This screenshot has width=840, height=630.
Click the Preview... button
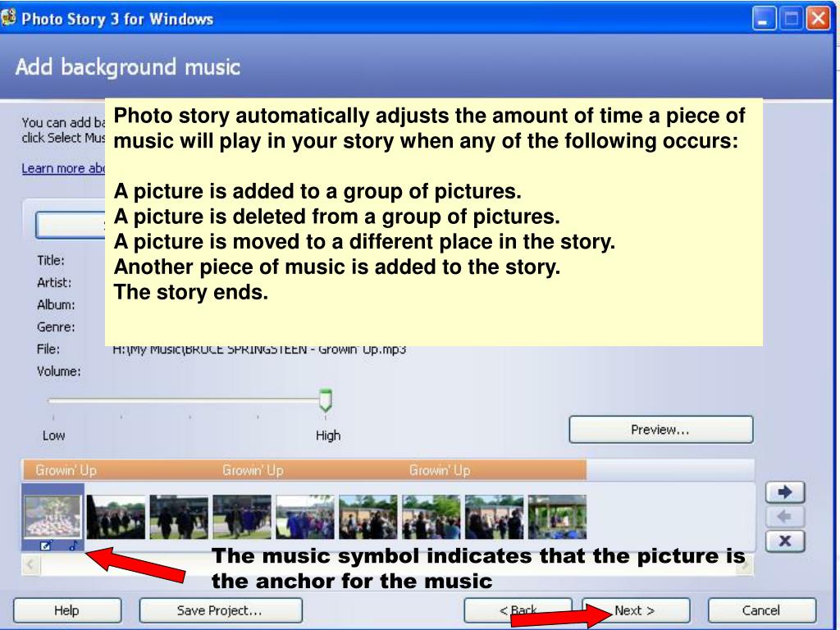pos(660,430)
